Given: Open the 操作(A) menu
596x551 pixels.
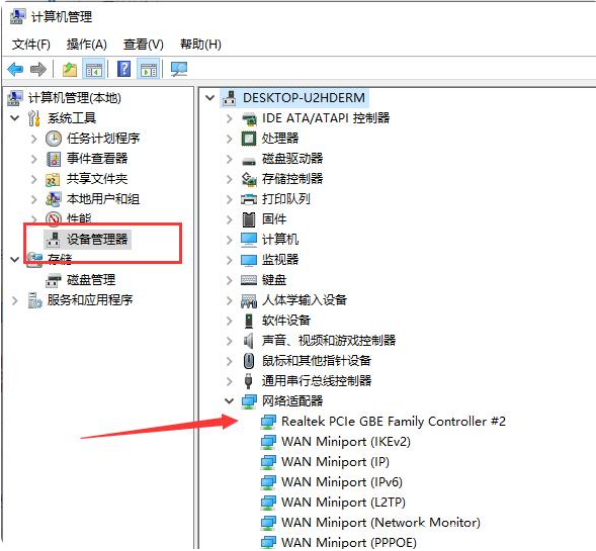Looking at the screenshot, I should (87, 44).
